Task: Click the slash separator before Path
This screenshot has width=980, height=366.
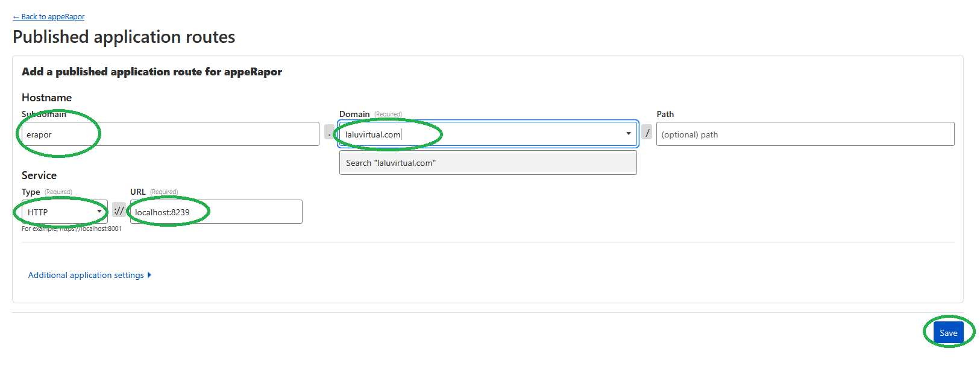Action: [647, 133]
